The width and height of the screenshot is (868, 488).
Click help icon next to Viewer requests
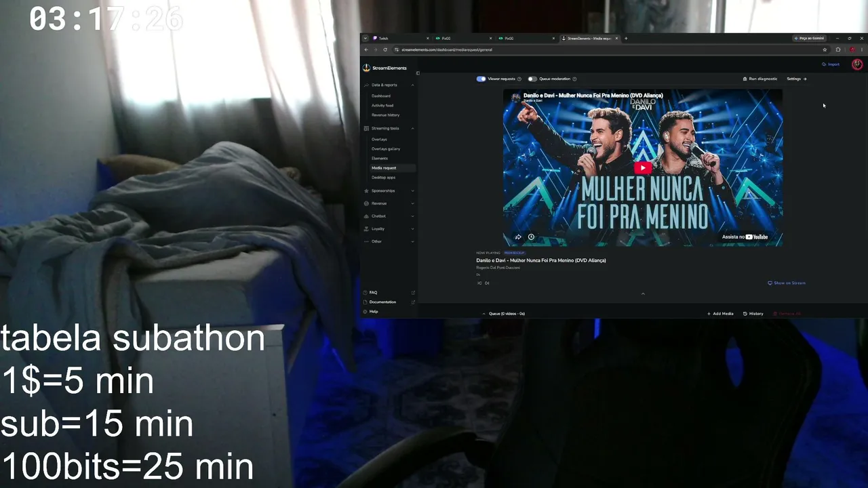519,79
